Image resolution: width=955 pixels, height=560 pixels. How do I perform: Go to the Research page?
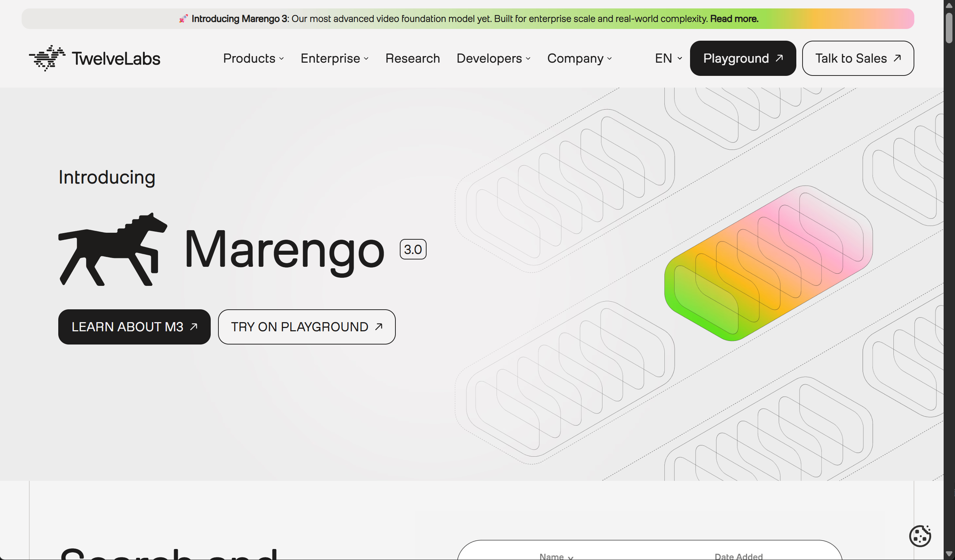[x=412, y=58]
